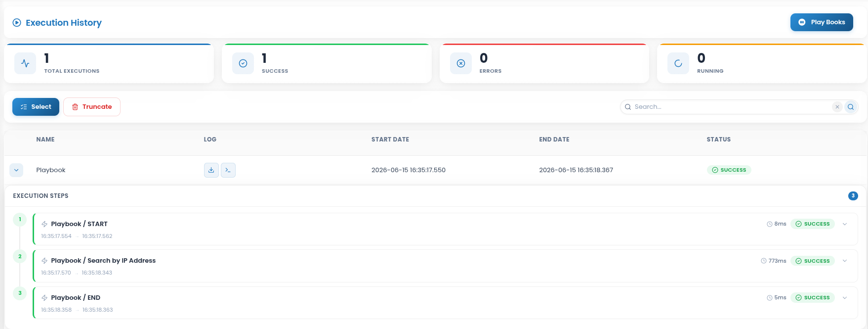Image resolution: width=868 pixels, height=329 pixels.
Task: Expand the Search by IP Address step
Action: 845,261
